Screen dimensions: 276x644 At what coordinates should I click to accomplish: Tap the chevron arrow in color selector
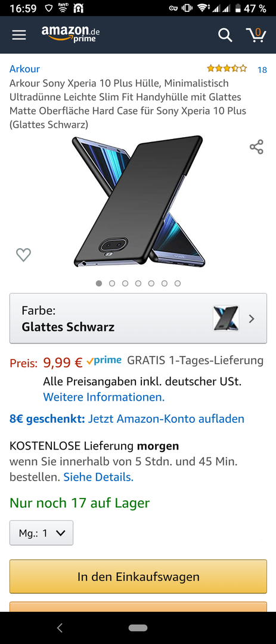[252, 318]
